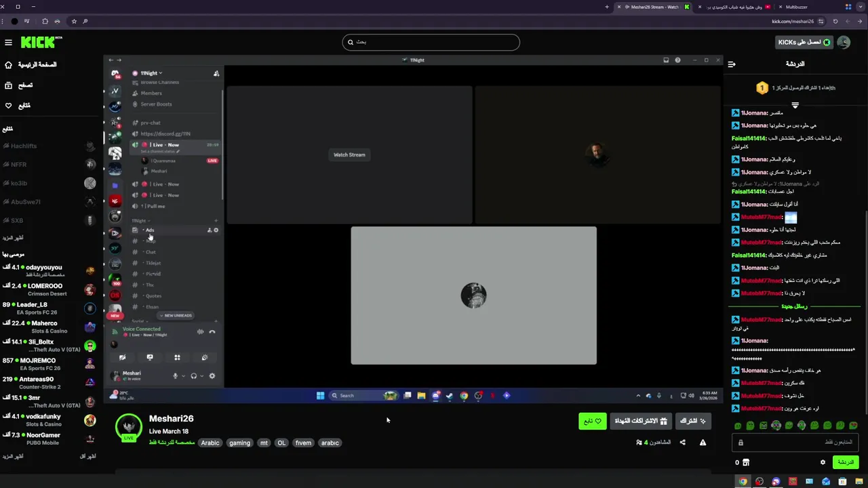Click the green follow button
Screen dimensions: 868x488
pos(593,421)
